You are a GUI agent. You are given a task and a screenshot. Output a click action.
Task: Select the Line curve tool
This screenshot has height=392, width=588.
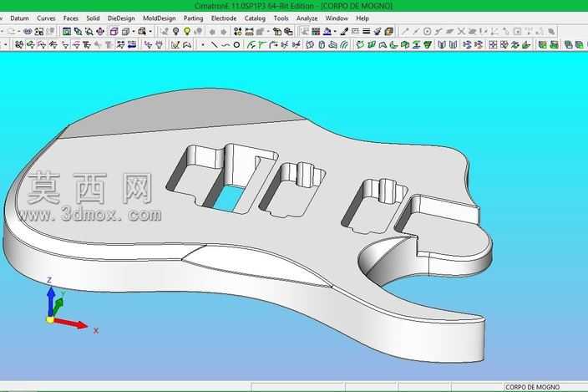[214, 45]
